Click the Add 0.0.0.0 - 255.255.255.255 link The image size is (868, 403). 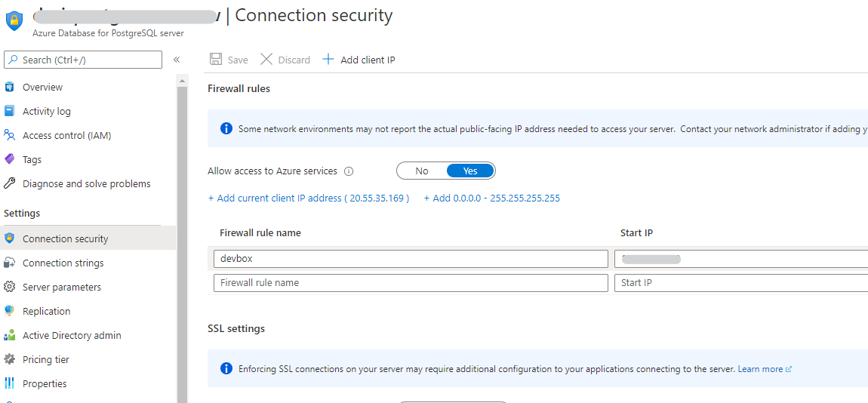click(x=491, y=198)
